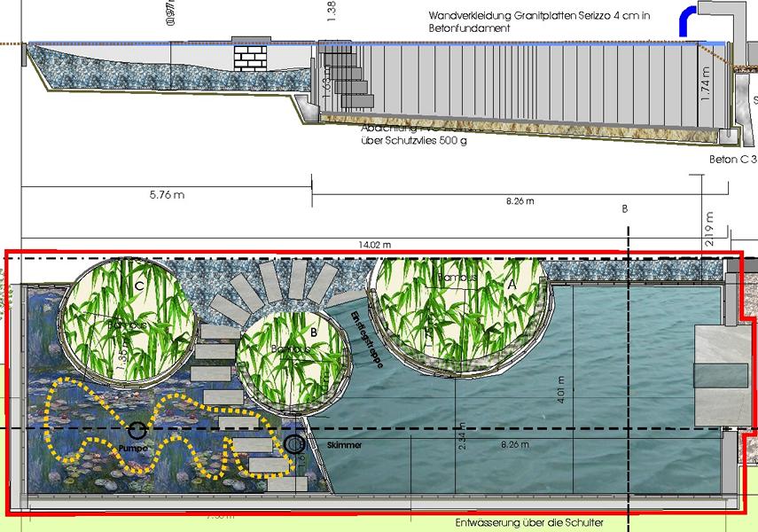Viewport: 758px width, 532px height.
Task: Click the '14.02 m' overall length dimension
Action: pos(375,245)
